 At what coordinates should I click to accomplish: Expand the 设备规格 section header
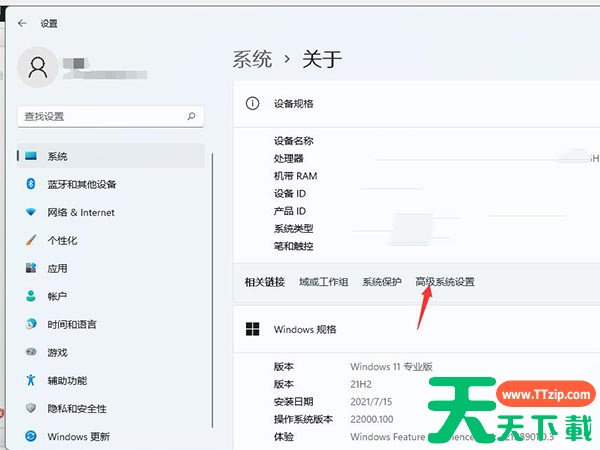(416, 104)
